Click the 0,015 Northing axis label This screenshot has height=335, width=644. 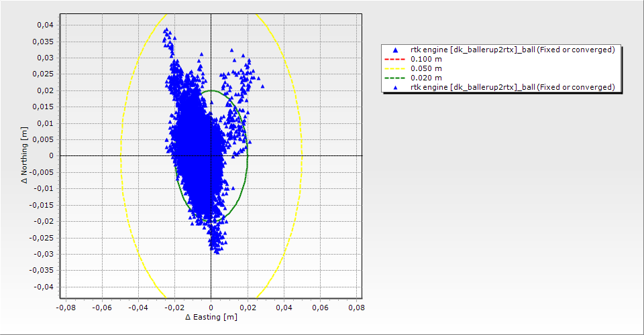click(44, 107)
